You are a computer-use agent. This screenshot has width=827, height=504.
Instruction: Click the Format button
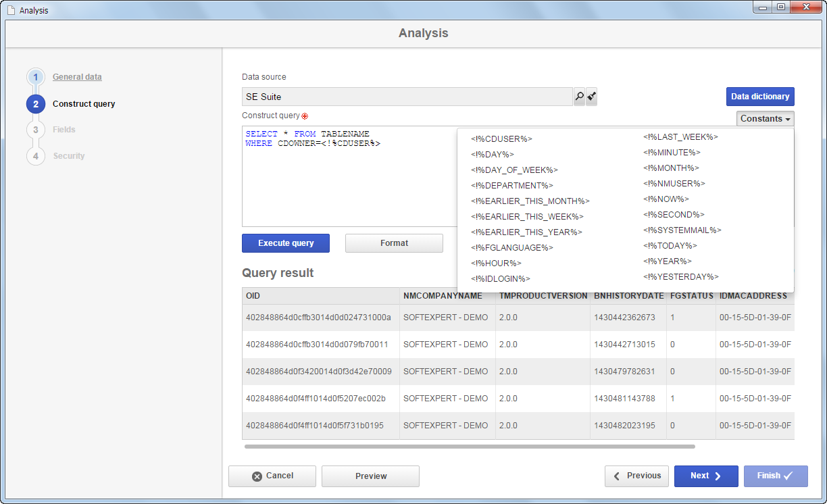pyautogui.click(x=394, y=243)
